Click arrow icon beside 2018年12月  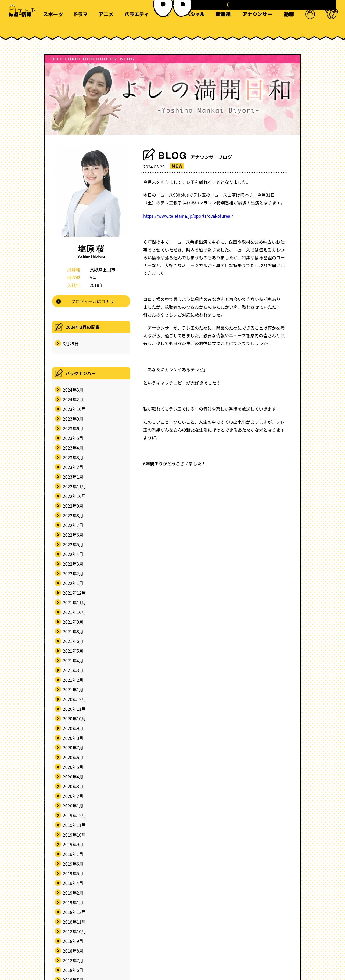[58, 912]
